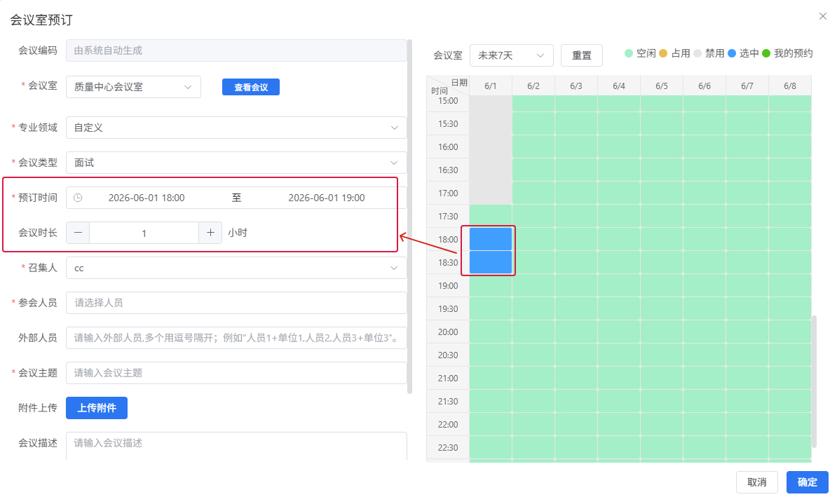Select the 16:00 slot on 6/3
The height and width of the screenshot is (504, 837).
576,147
